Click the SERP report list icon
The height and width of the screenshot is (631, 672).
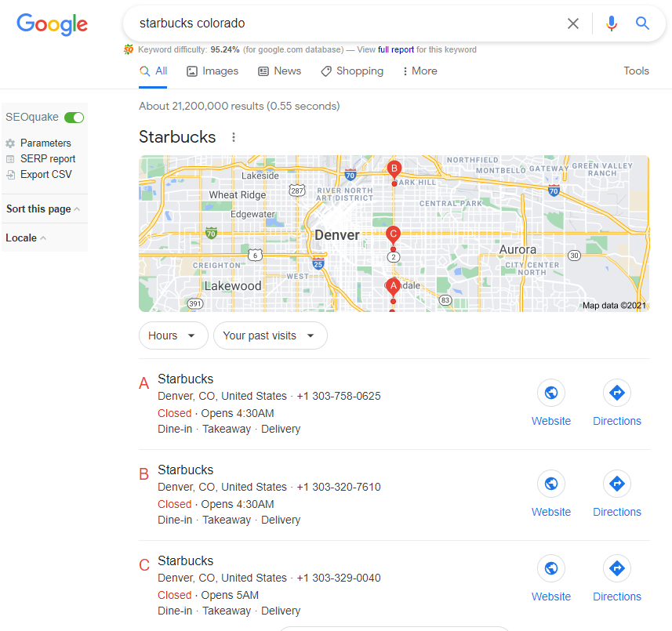(x=10, y=159)
